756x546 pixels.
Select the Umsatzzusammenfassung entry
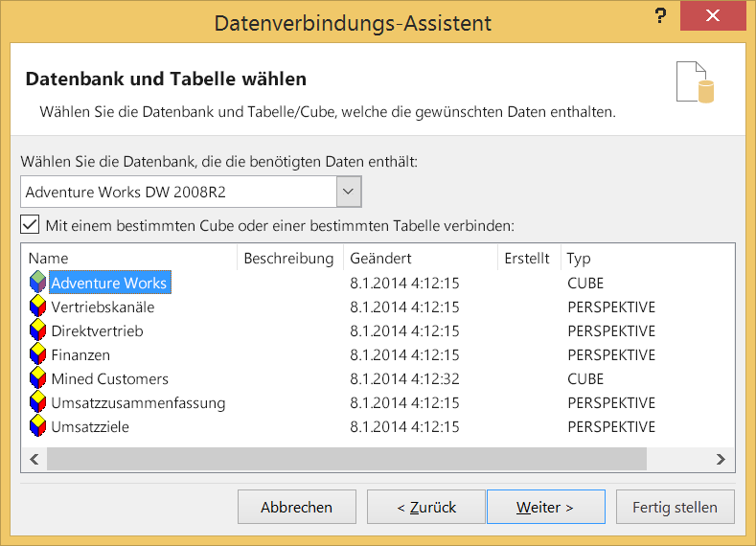138,403
